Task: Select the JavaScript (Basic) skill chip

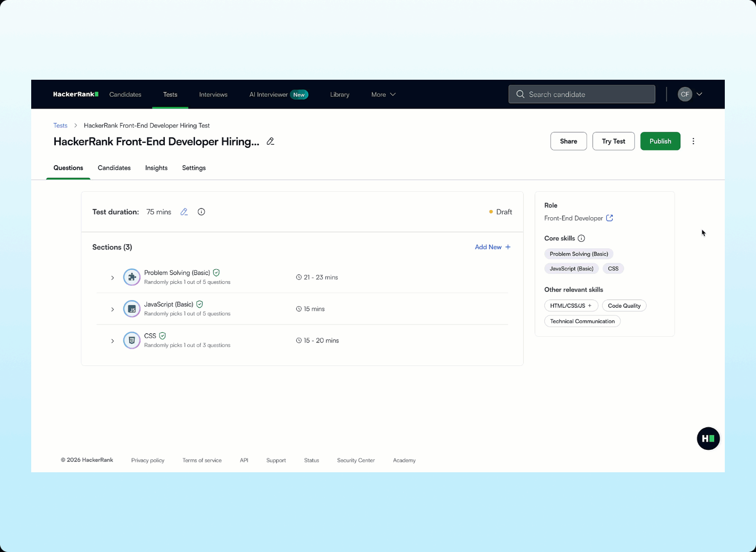Action: point(571,268)
